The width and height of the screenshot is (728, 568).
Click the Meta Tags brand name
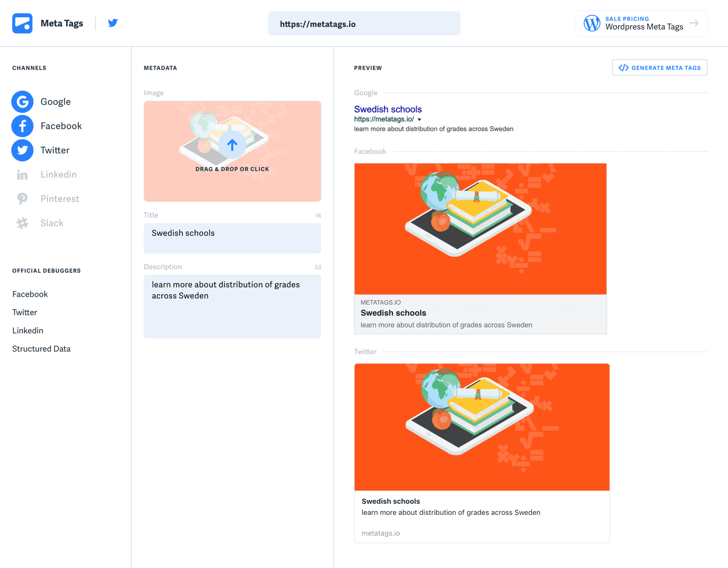pos(62,23)
